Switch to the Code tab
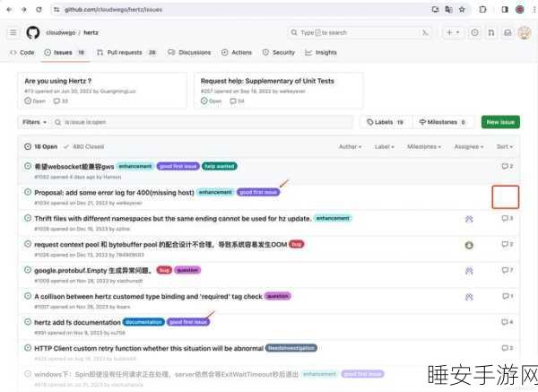Screen dimensions: 538x392 [22, 53]
